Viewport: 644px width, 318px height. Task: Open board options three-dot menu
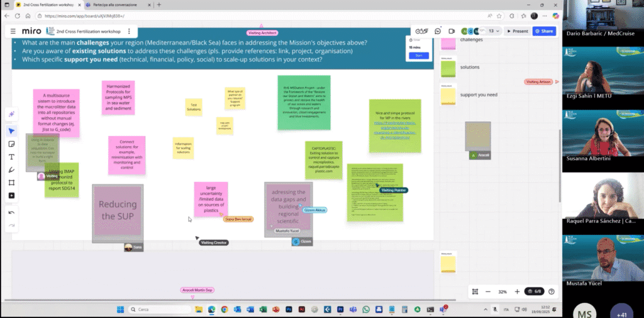click(129, 31)
